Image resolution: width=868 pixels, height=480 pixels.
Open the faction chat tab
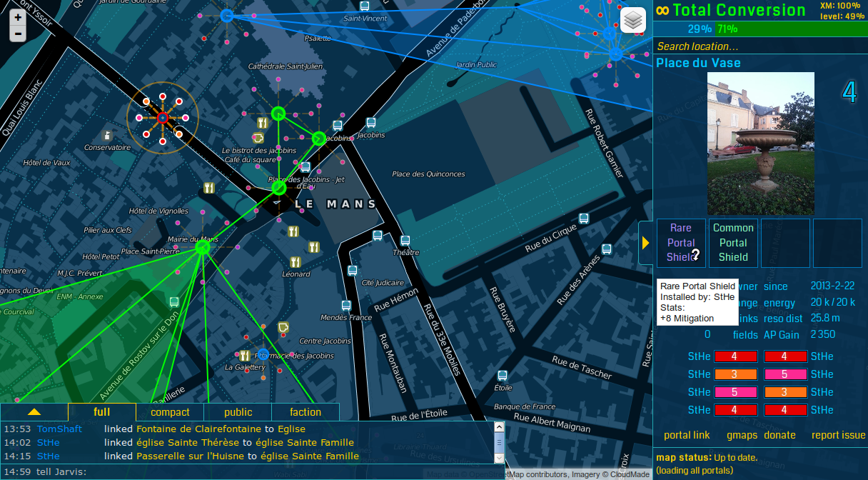(306, 412)
